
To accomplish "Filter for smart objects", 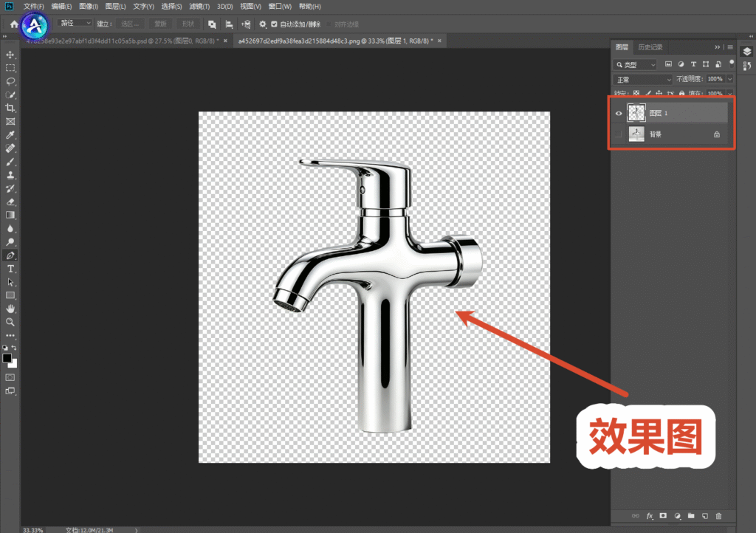I will pyautogui.click(x=718, y=64).
